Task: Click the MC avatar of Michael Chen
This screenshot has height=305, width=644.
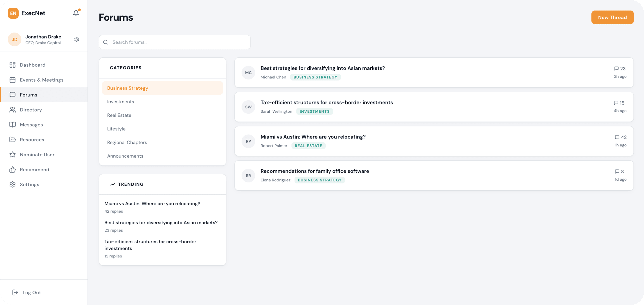Action: tap(248, 73)
